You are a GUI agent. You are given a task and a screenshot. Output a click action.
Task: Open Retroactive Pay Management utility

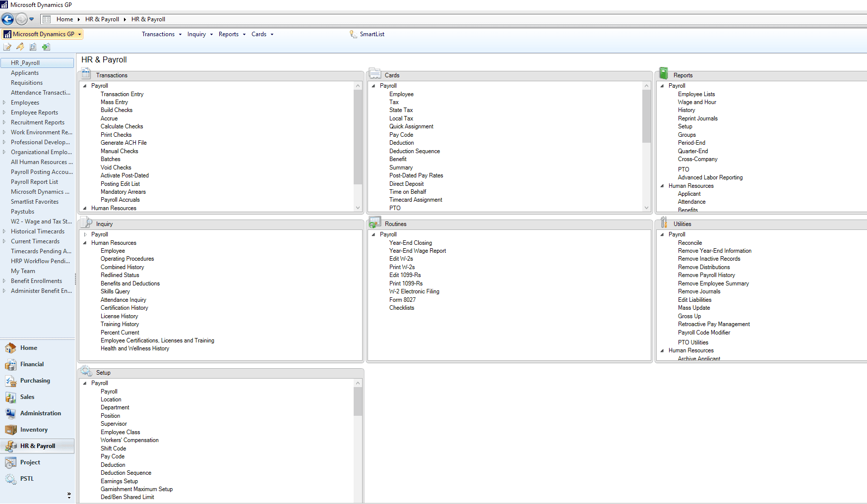tap(714, 324)
